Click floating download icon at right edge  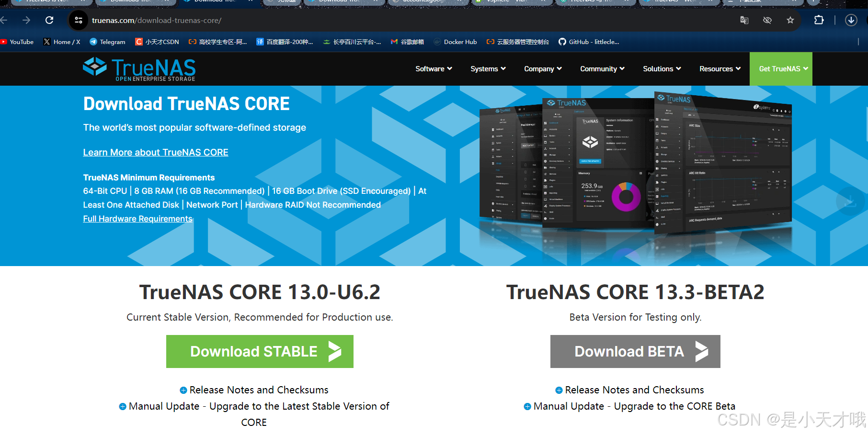[850, 201]
